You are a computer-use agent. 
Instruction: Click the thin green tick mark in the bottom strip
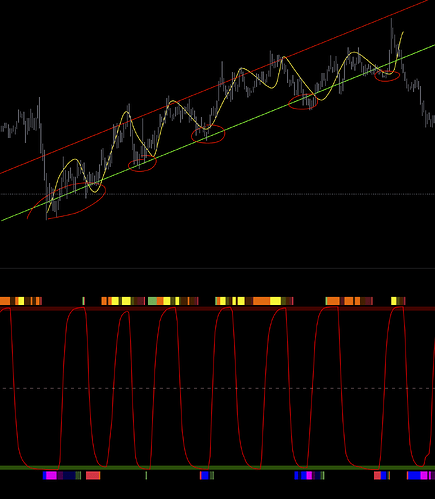coord(146,475)
